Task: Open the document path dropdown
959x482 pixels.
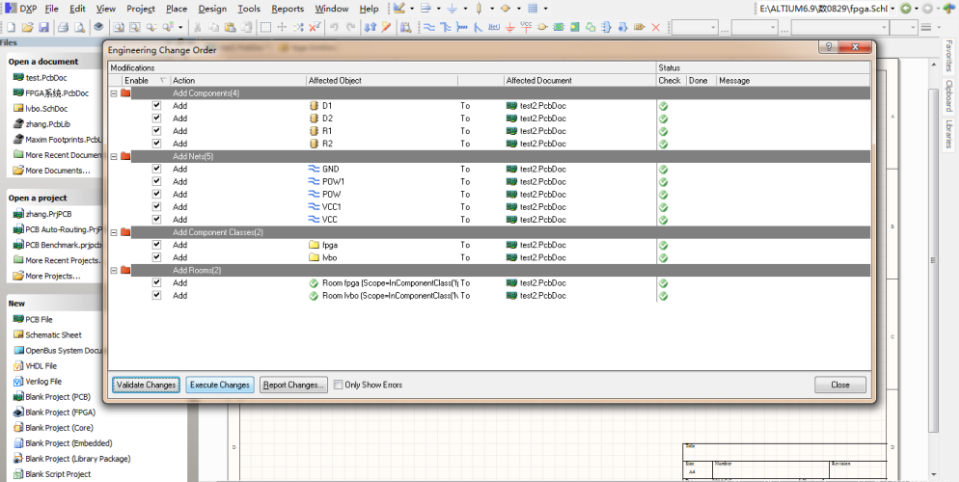Action: [x=892, y=9]
